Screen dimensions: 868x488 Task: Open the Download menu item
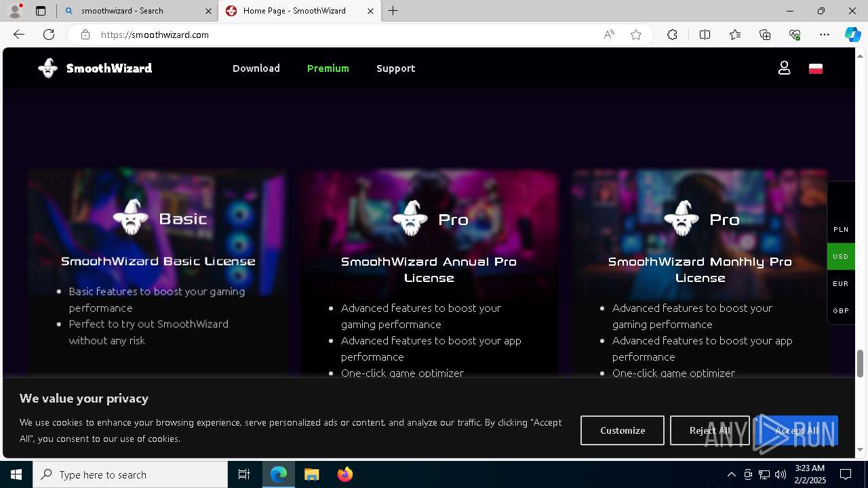click(256, 68)
